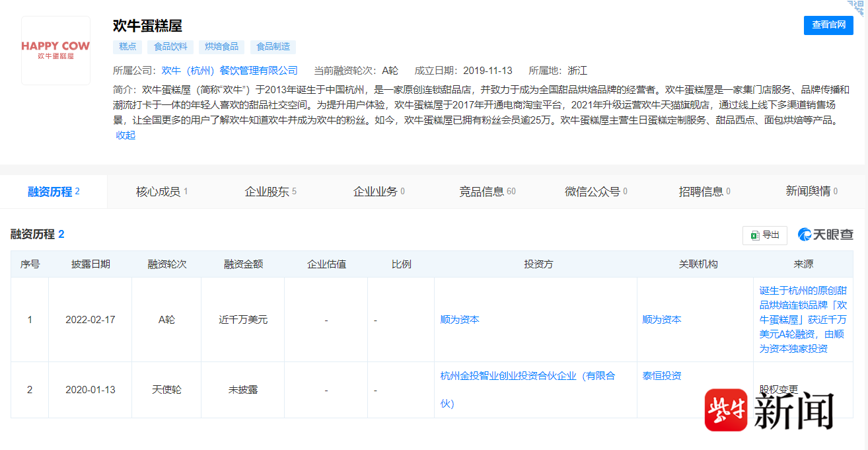Open 顺为资本 in the 关联机构 column

pyautogui.click(x=662, y=320)
